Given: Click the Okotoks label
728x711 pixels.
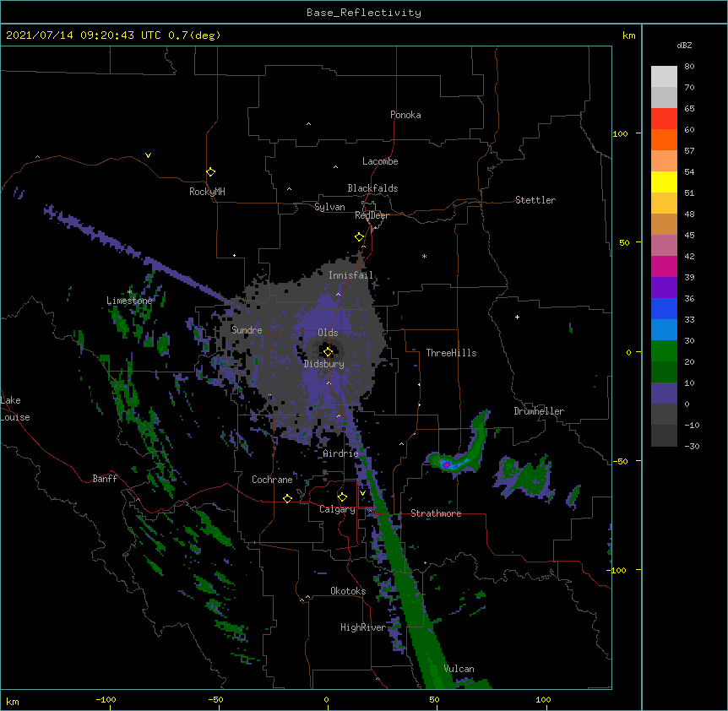Looking at the screenshot, I should [x=348, y=591].
